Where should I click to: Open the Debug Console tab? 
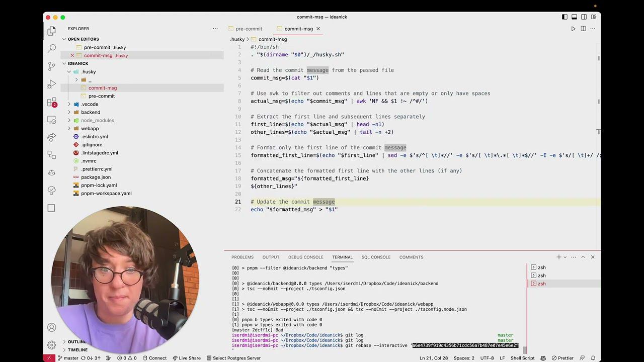[x=306, y=257]
